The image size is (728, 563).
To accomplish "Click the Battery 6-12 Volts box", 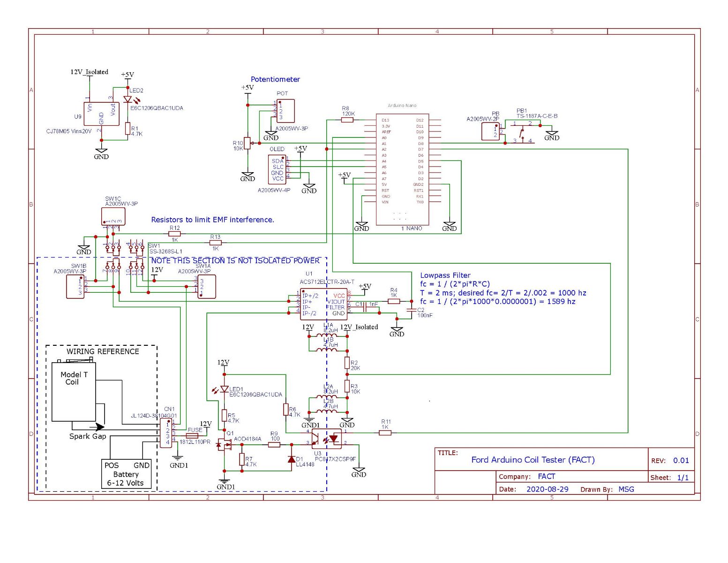I will 126,474.
